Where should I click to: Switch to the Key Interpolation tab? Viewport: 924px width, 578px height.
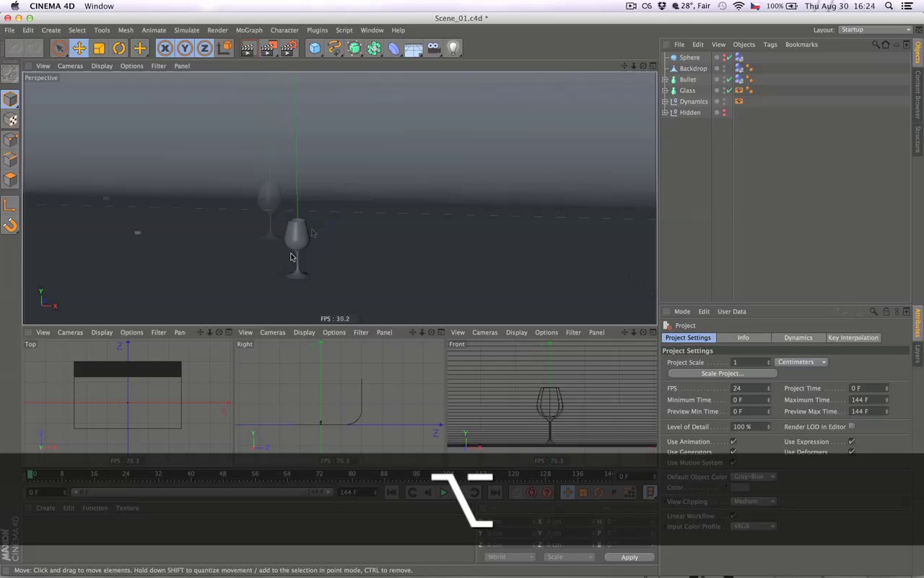(x=853, y=337)
